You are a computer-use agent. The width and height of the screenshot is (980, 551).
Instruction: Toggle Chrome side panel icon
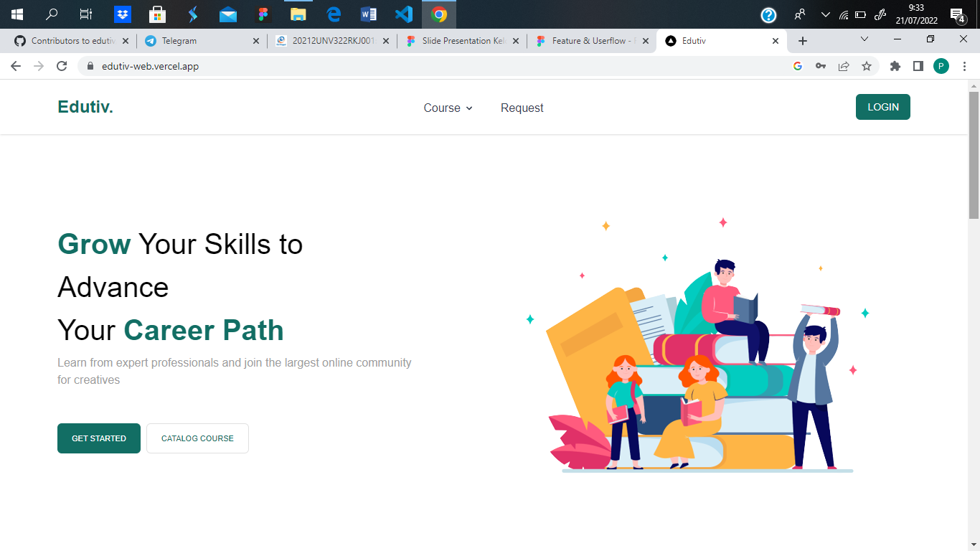[918, 66]
